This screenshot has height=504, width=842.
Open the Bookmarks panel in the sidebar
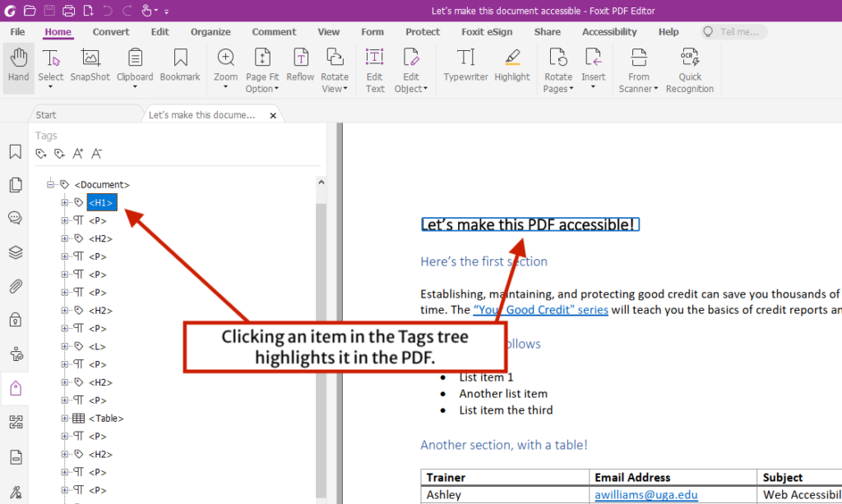coord(15,151)
